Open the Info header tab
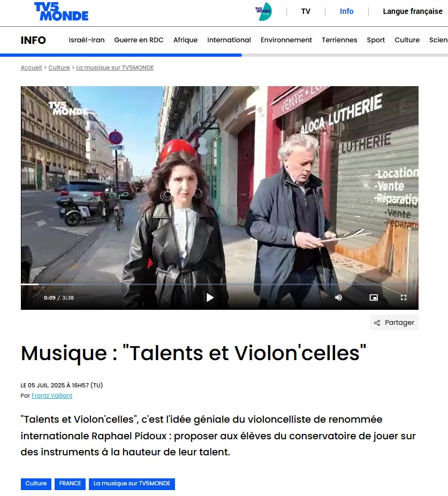Viewport: 448px width, 496px height. tap(346, 11)
